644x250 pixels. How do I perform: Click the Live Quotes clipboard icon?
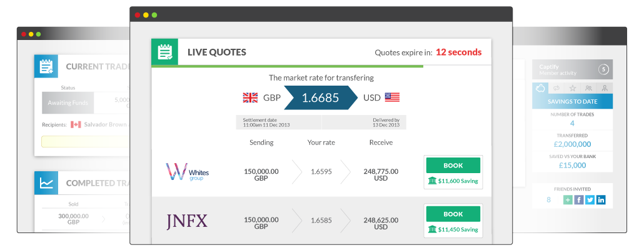tap(164, 52)
